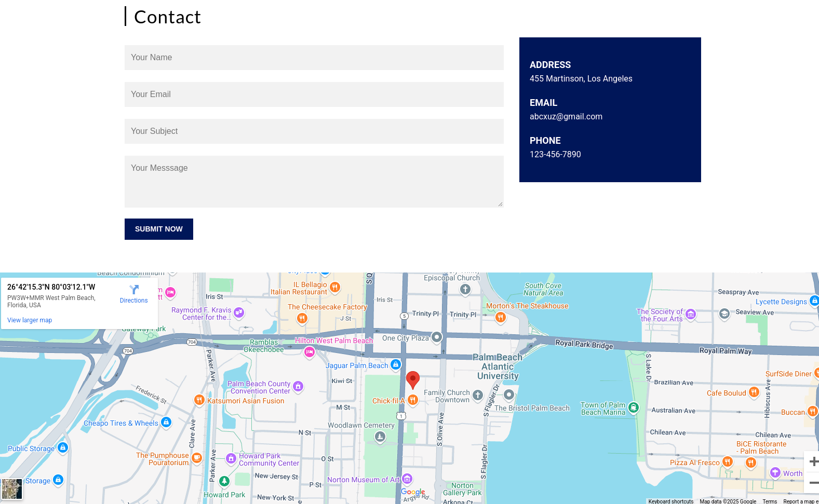Select Hilton West Palm Beach hotel icon
Screen dimensions: 819x504
310,352
